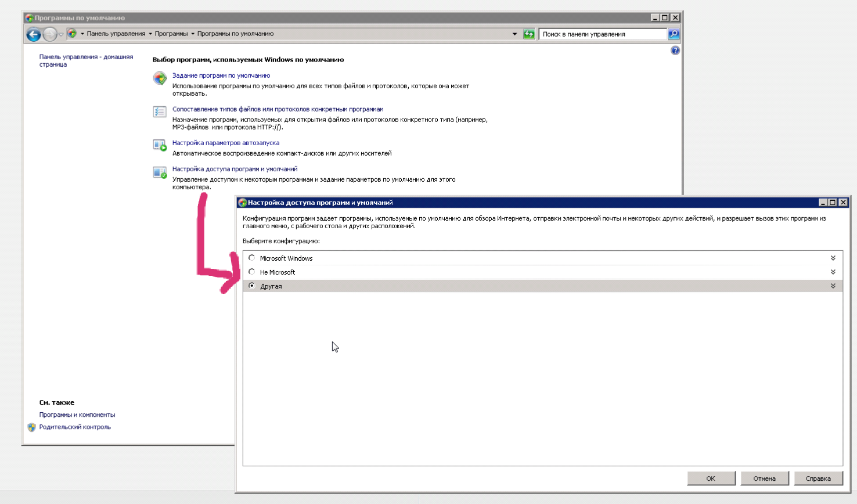Expand the 'Не Microsoft' configuration chevron
This screenshot has height=504, width=857.
pyautogui.click(x=833, y=272)
